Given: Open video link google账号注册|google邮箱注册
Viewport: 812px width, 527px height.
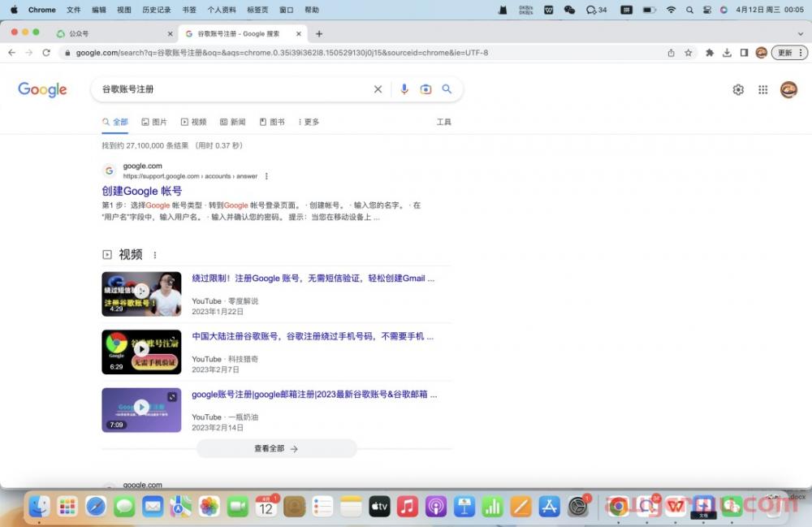Looking at the screenshot, I should 314,395.
